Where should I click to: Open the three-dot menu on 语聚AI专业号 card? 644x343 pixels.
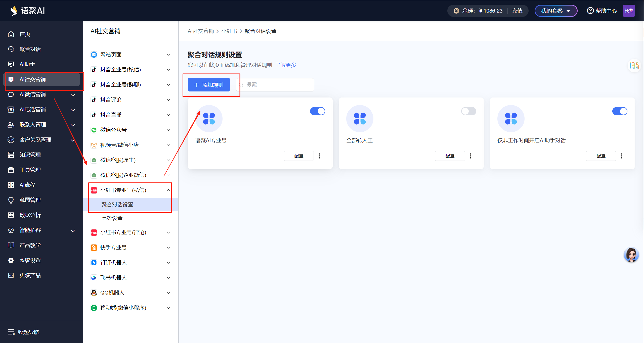tap(319, 156)
